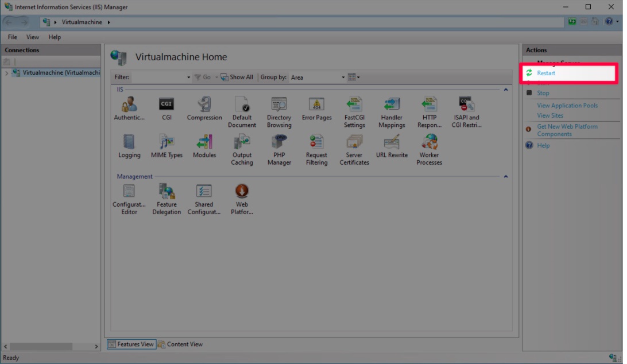The image size is (627, 364).
Task: Click the breadcrumb arrow after Virtualmachine
Action: 109,22
